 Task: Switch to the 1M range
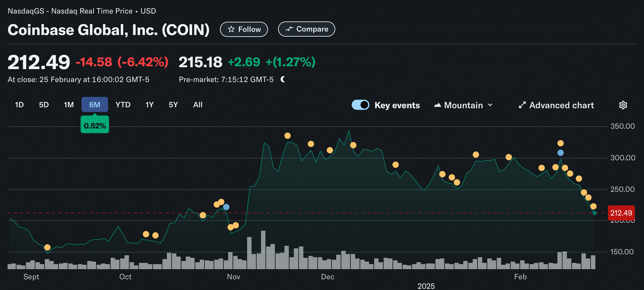click(69, 105)
